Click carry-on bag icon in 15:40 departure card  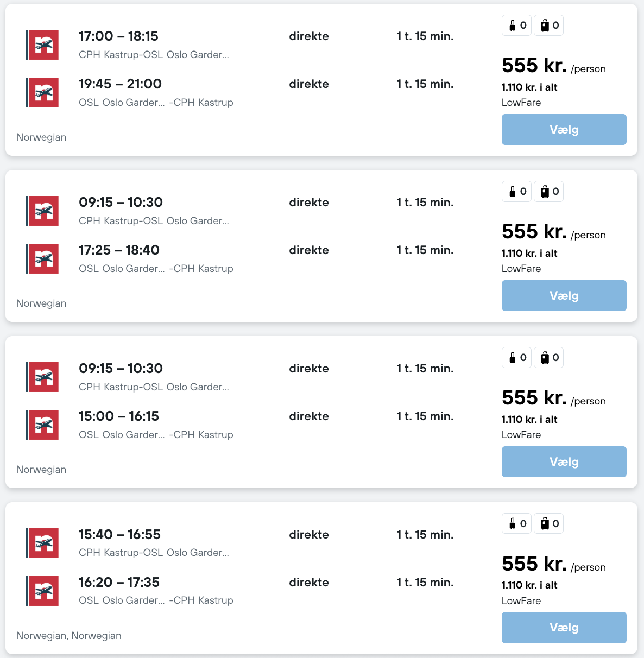point(513,524)
